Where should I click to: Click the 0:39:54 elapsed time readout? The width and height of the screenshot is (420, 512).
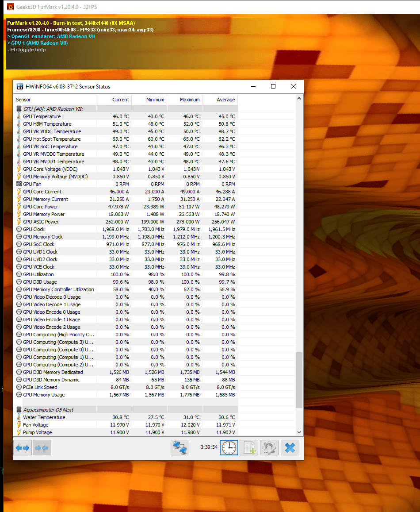point(209,447)
